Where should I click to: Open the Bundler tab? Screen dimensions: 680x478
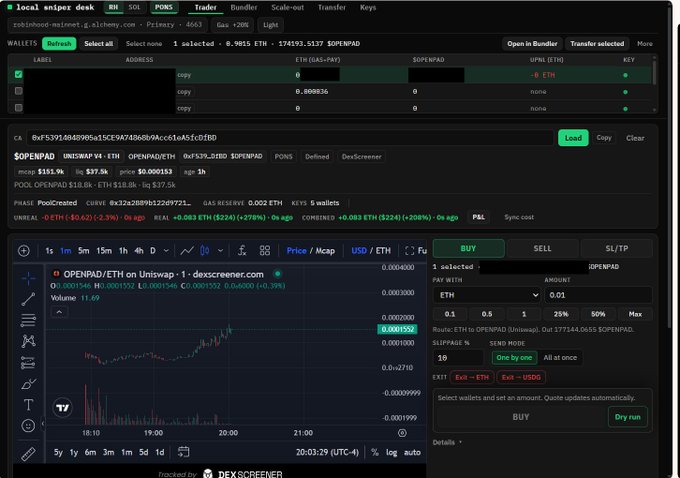[x=244, y=7]
